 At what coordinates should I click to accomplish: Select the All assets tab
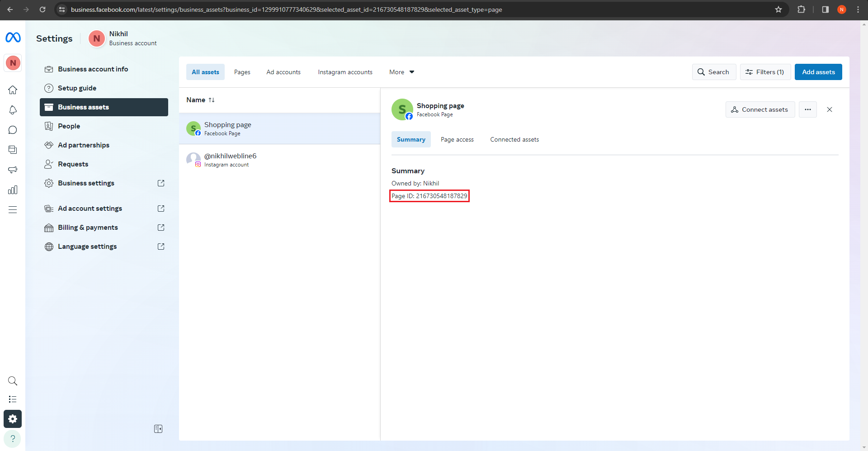205,72
